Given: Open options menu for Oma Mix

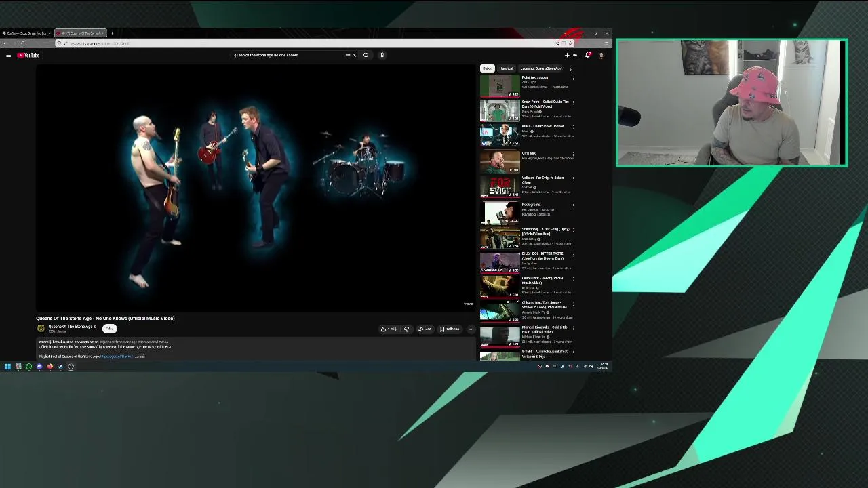Looking at the screenshot, I should (574, 155).
